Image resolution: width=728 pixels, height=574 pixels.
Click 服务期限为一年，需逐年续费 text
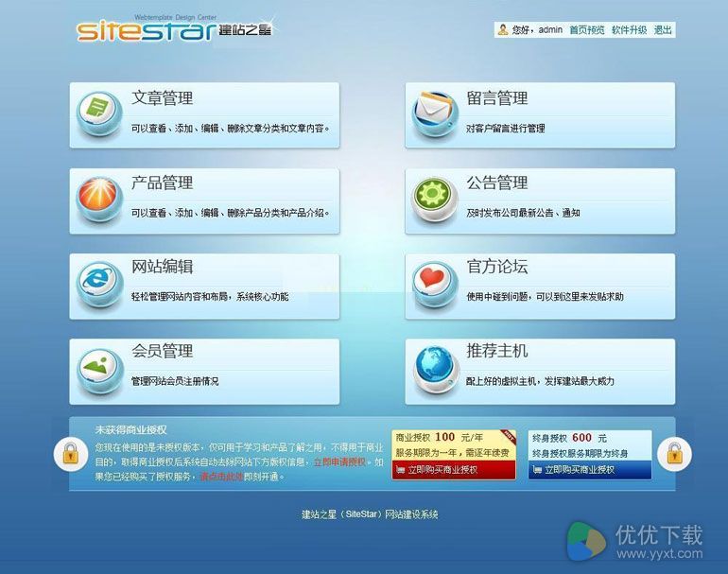pos(452,453)
